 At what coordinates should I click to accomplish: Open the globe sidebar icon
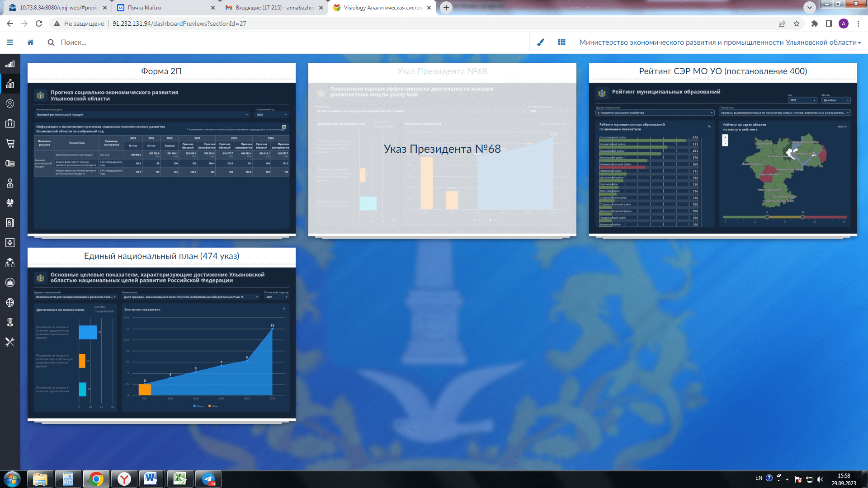click(x=10, y=302)
